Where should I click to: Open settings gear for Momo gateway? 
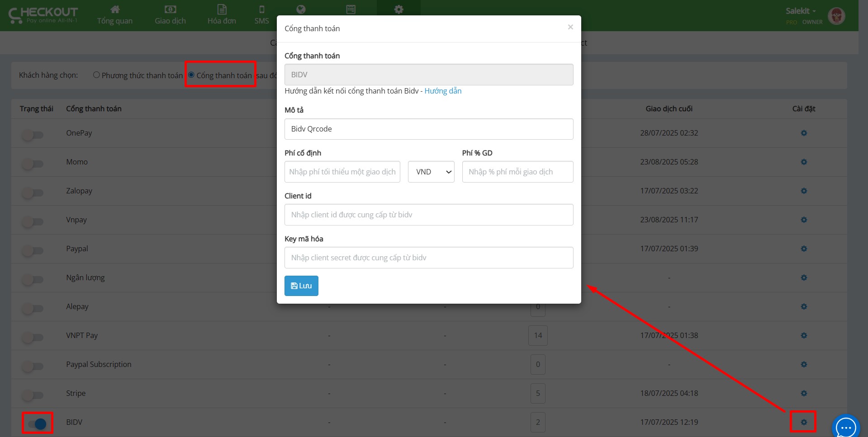[803, 162]
